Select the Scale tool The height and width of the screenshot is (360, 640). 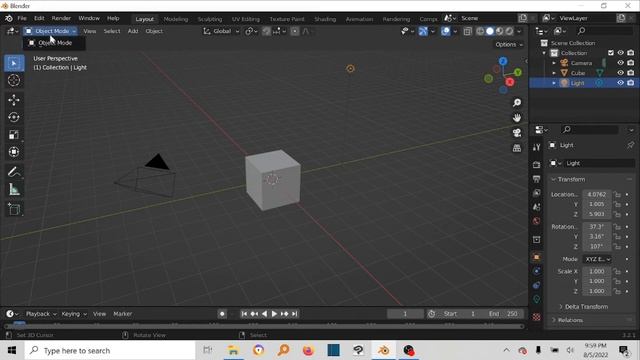click(x=14, y=135)
